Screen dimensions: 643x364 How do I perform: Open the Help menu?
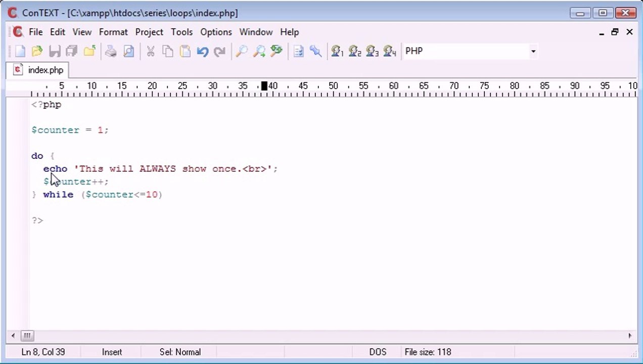pos(289,32)
